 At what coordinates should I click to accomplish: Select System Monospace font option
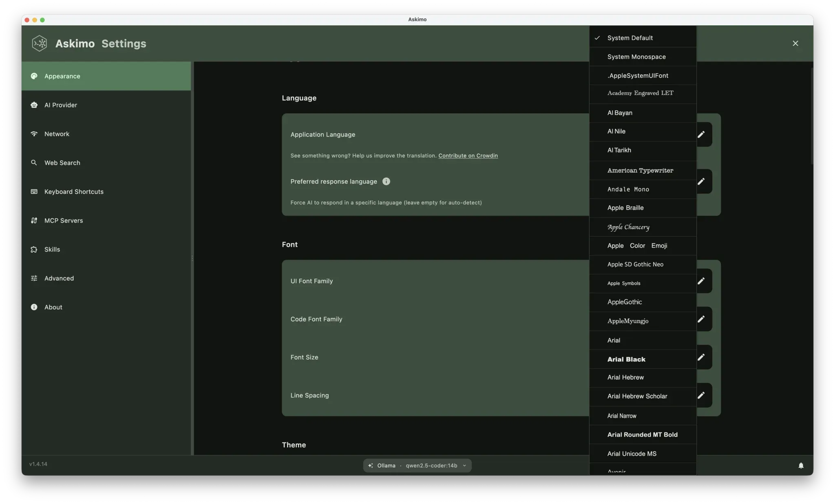[x=643, y=57]
